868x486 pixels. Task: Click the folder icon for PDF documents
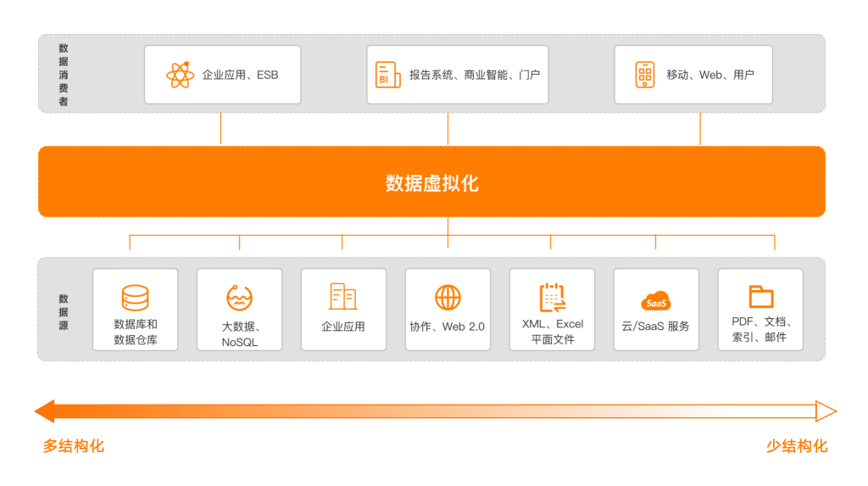(760, 297)
